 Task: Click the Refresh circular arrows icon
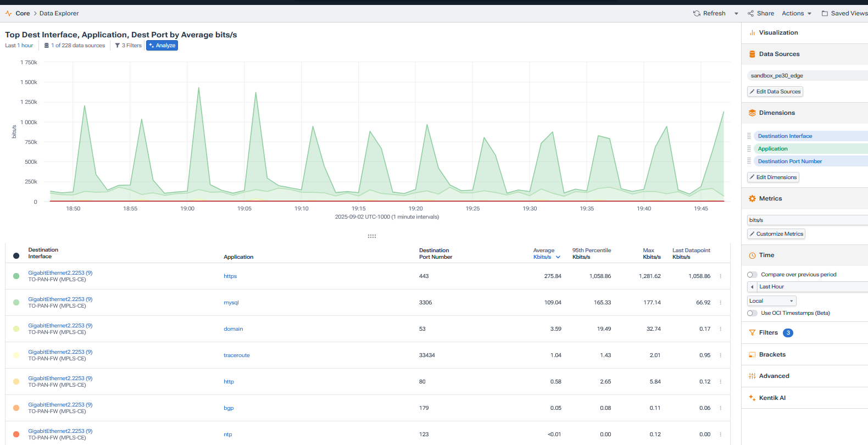click(697, 13)
